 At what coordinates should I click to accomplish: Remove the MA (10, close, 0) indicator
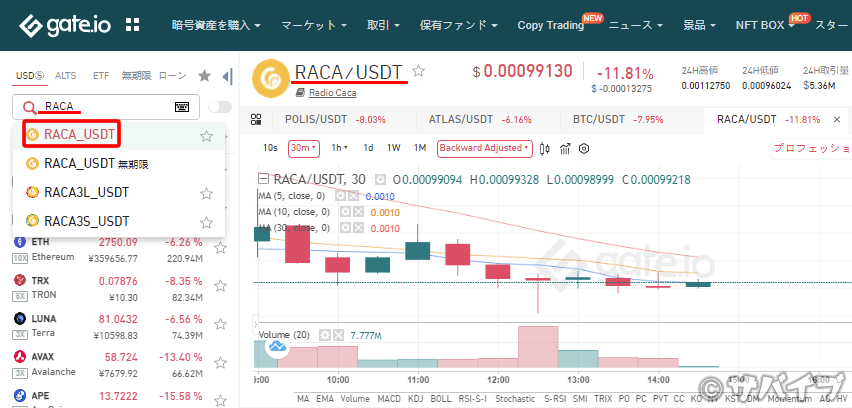359,212
